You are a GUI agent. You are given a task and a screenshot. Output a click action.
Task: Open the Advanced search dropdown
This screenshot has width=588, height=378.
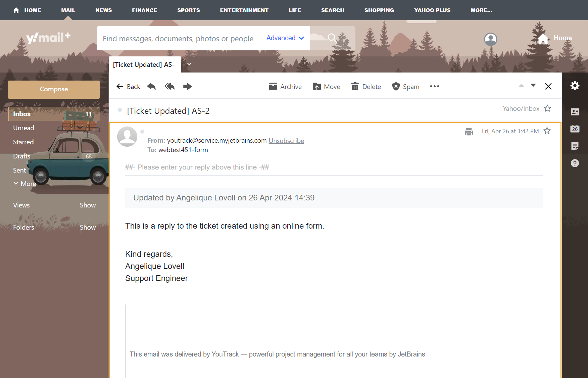284,38
